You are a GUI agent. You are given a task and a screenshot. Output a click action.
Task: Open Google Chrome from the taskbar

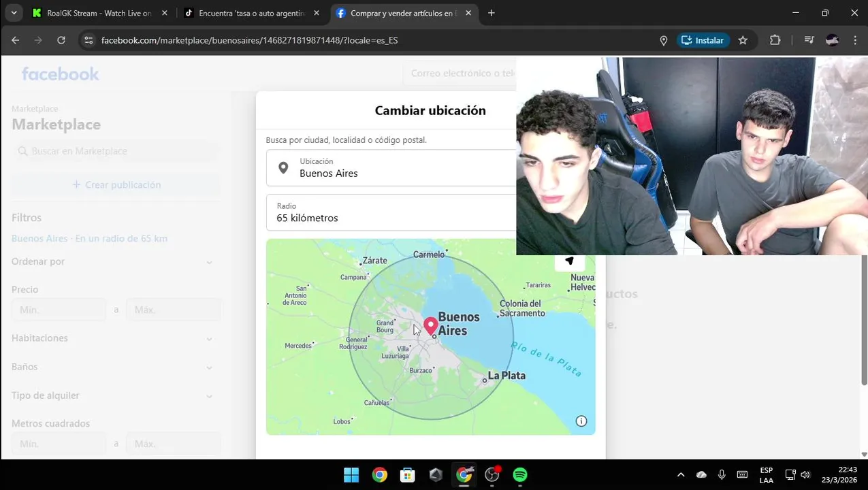point(380,475)
